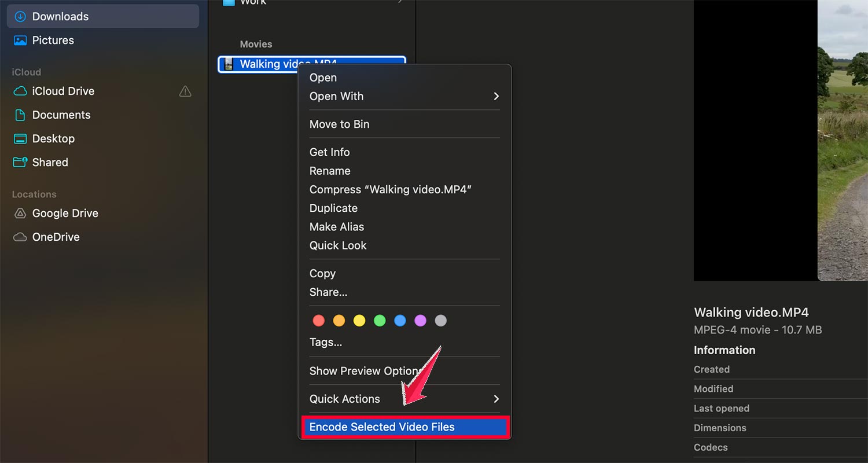The width and height of the screenshot is (868, 463).
Task: Click the iCloud Drive warning triangle
Action: [x=185, y=91]
